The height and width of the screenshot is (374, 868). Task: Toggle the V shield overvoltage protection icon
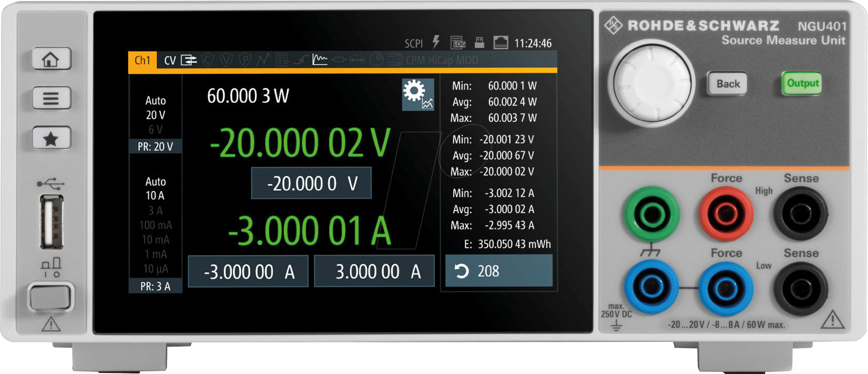pyautogui.click(x=226, y=60)
